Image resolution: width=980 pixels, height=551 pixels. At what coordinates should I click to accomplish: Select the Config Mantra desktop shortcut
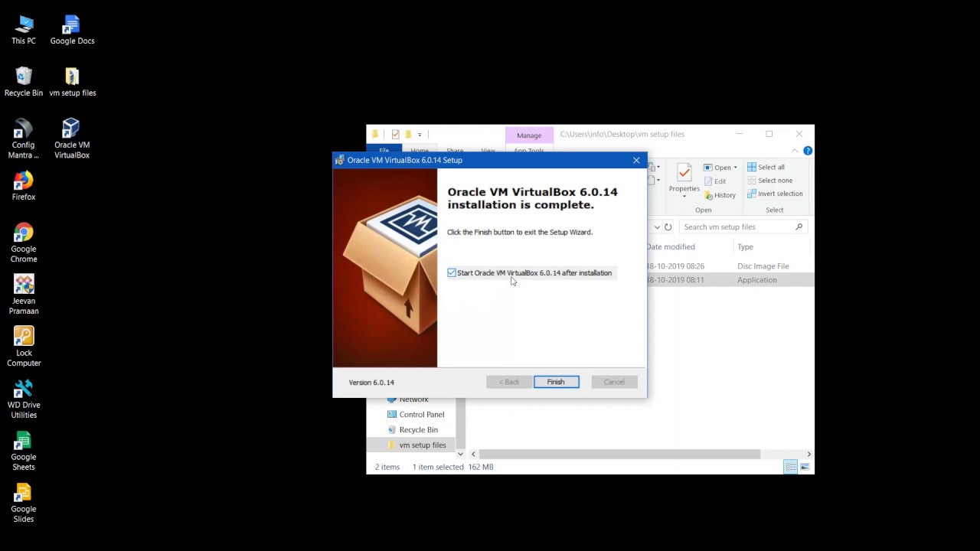23,139
